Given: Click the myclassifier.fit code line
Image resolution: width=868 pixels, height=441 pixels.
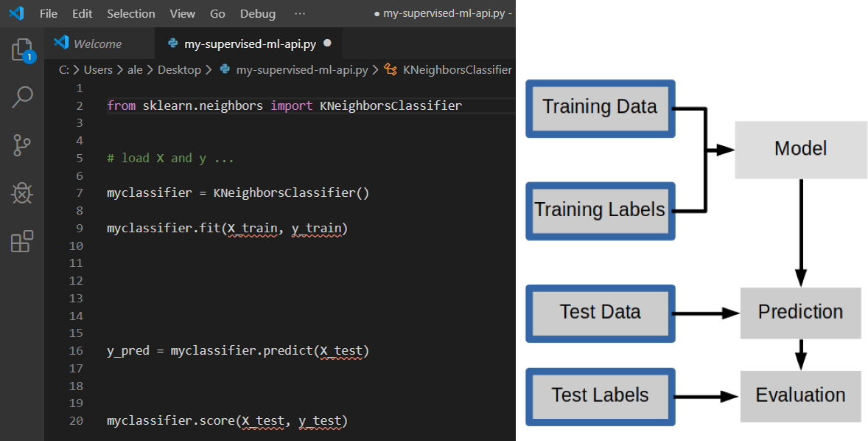Looking at the screenshot, I should (x=227, y=228).
